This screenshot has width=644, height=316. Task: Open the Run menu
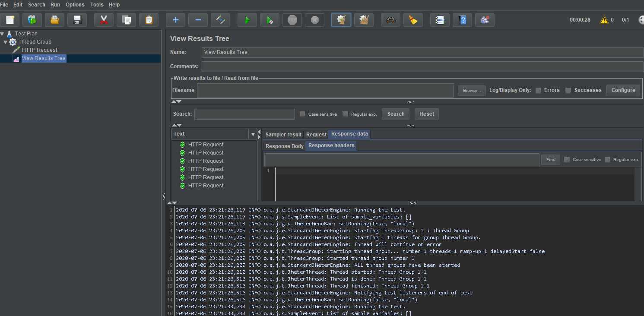(55, 5)
